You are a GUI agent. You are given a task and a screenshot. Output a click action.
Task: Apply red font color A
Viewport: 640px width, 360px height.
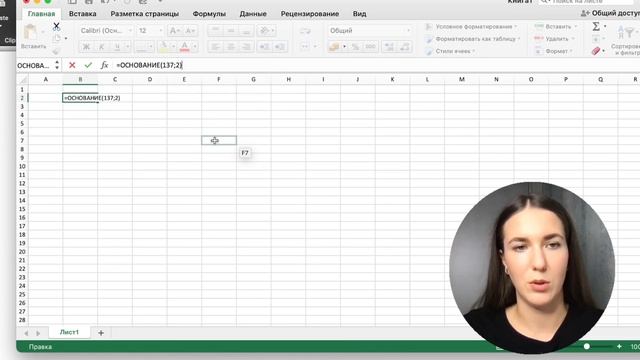(x=184, y=47)
